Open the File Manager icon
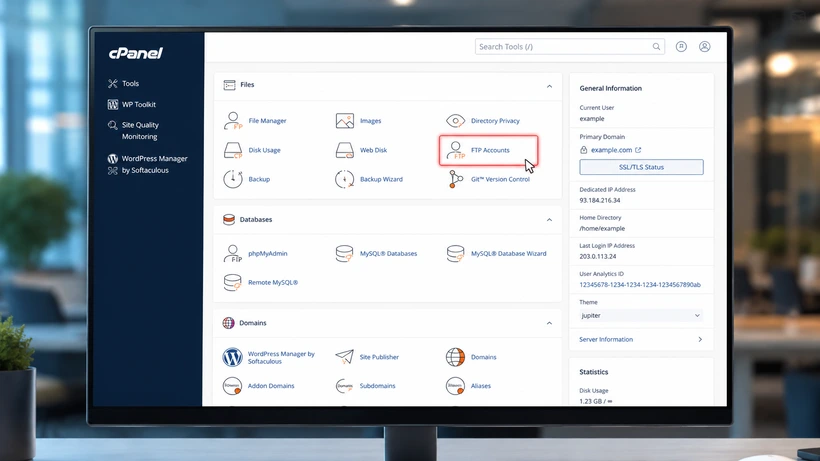The image size is (820, 461). click(x=233, y=121)
